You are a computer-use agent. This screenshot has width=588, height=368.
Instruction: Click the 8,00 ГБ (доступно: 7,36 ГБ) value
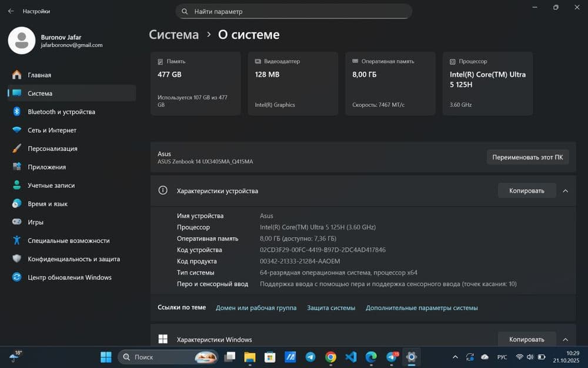(x=298, y=238)
